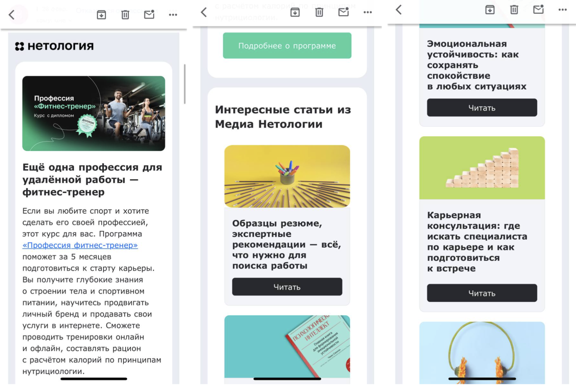Tap archive icon on the 'Интересные статьи' screen
Image resolution: width=576 pixels, height=392 pixels.
pos(295,12)
